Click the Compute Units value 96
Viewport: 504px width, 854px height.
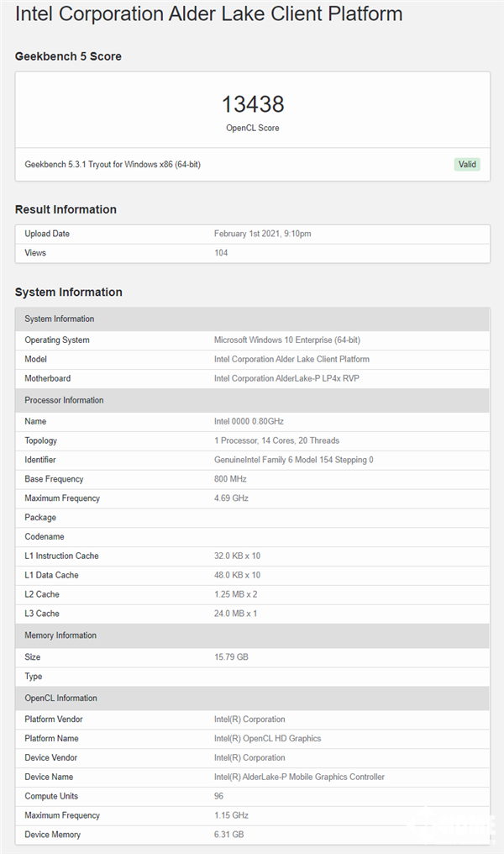click(x=219, y=796)
